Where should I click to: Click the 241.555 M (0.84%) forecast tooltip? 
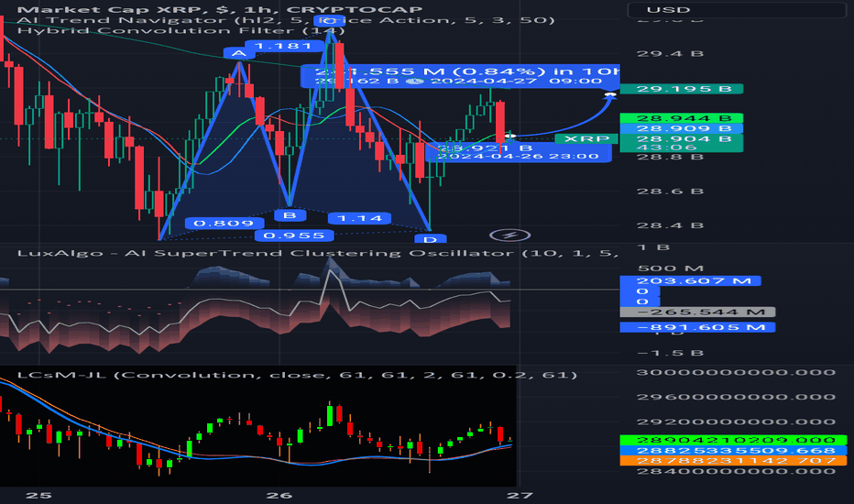[460, 76]
